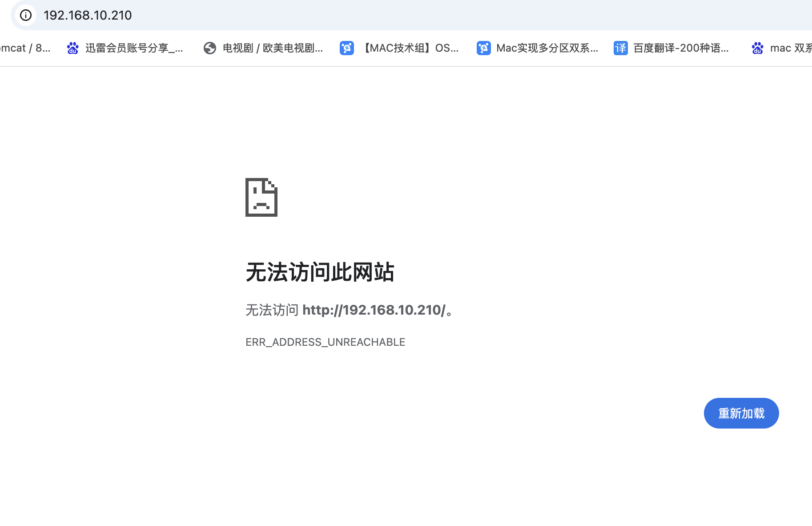
Task: Open the 【MAC技术组】OS bookmark
Action: pyautogui.click(x=410, y=48)
